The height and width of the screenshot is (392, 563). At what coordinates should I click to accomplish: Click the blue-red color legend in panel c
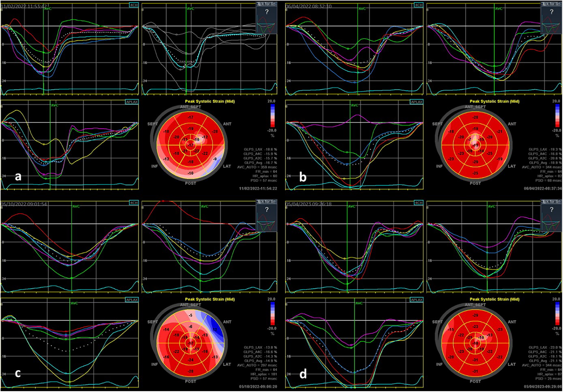tap(273, 313)
